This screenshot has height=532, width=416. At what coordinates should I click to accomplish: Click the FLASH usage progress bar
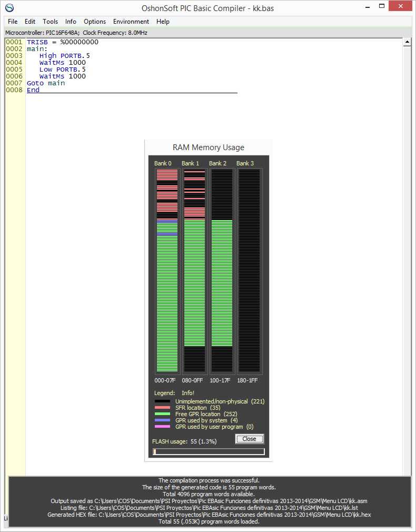coord(209,451)
